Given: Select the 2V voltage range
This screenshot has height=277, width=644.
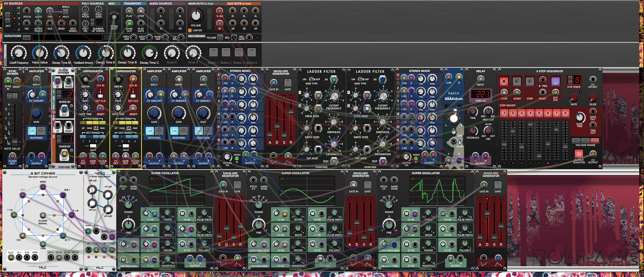Looking at the screenshot, I should pos(585,140).
